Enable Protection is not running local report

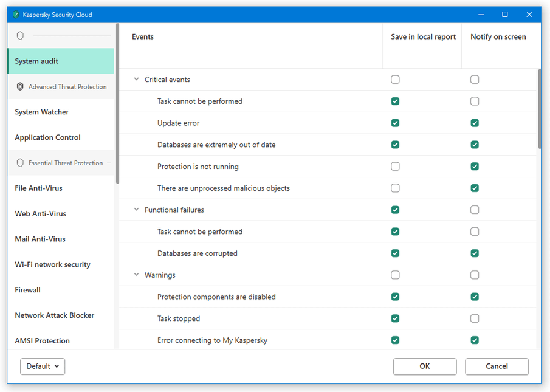coord(395,167)
